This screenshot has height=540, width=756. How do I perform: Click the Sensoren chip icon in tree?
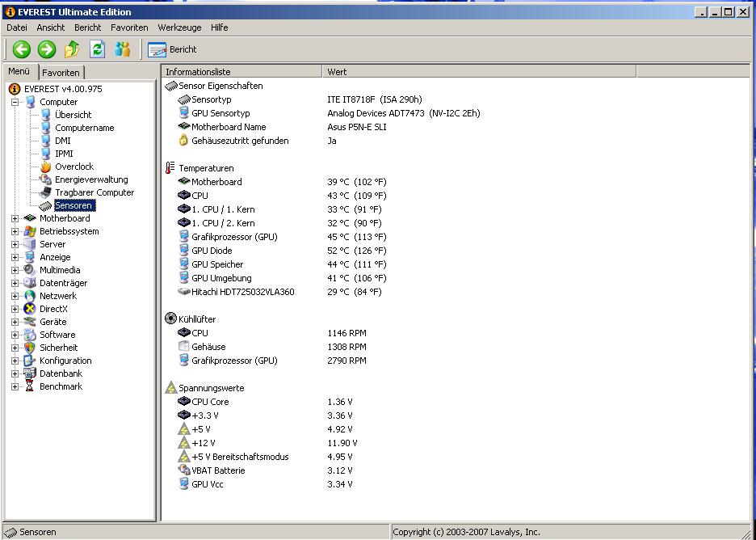pos(45,206)
